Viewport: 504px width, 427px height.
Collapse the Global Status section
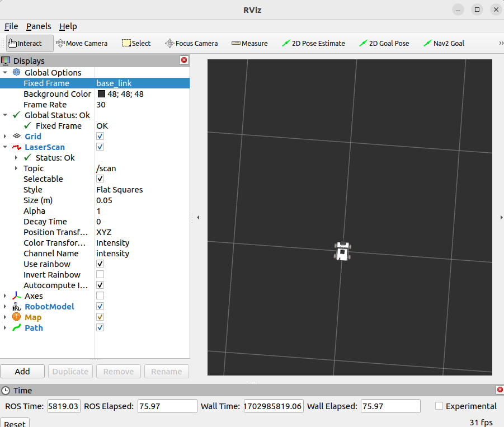click(5, 115)
